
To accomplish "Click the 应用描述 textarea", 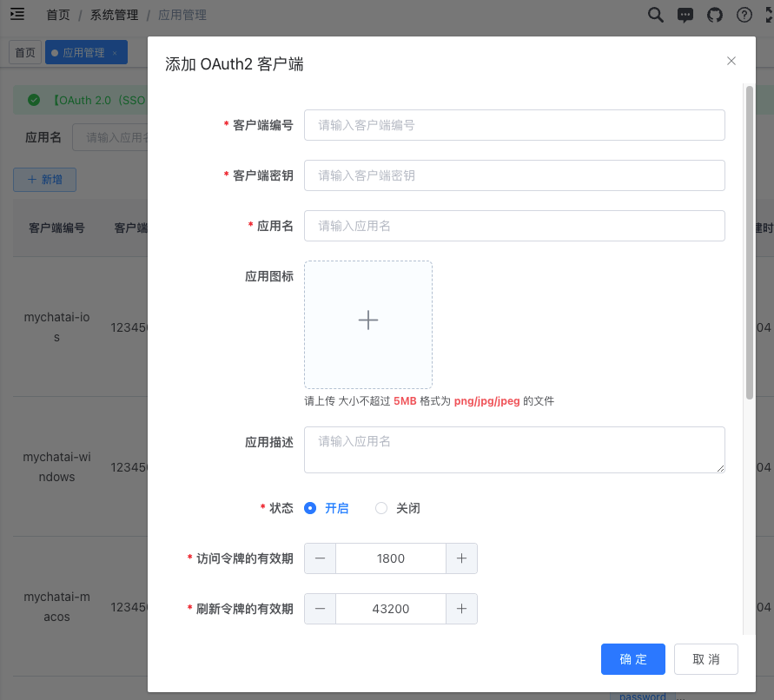I will 514,450.
